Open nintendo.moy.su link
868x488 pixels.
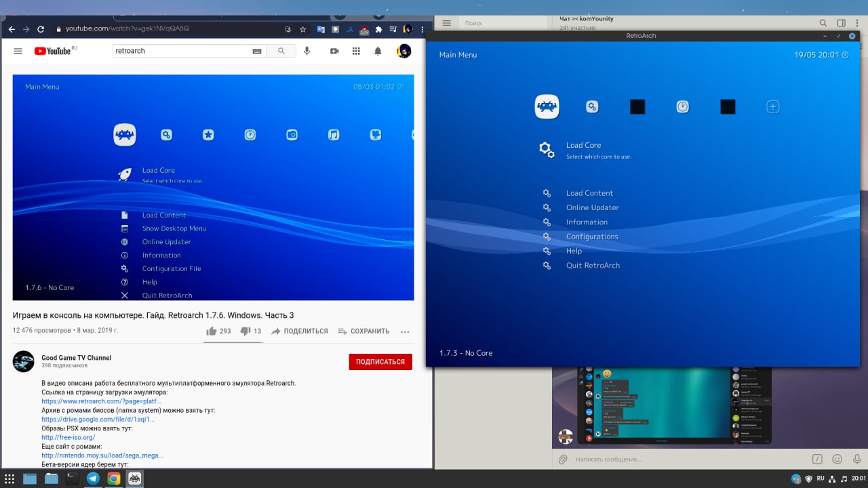(x=102, y=455)
